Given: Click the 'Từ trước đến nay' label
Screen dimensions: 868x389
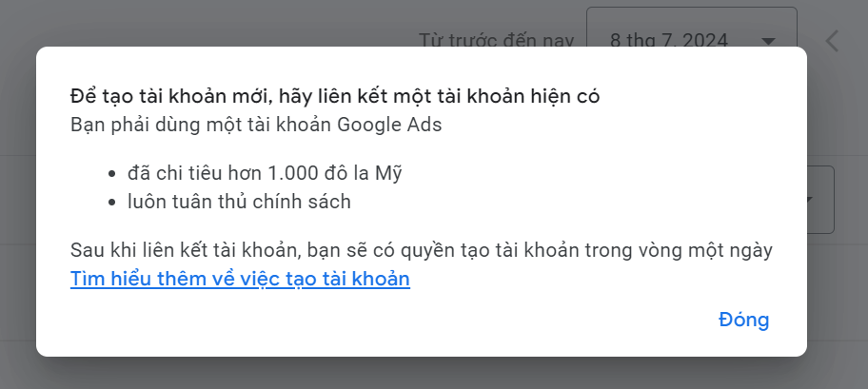Looking at the screenshot, I should click(497, 41).
